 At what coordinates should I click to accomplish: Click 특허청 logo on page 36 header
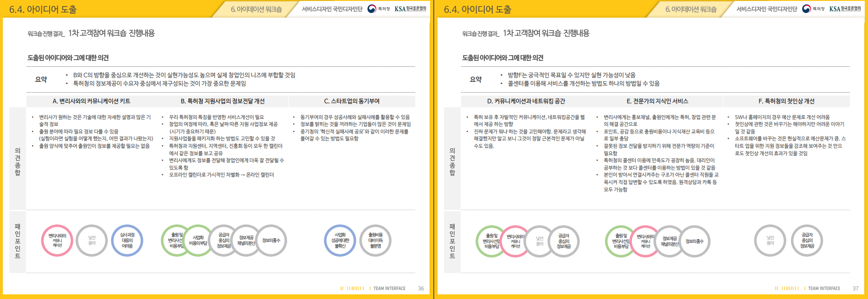379,9
